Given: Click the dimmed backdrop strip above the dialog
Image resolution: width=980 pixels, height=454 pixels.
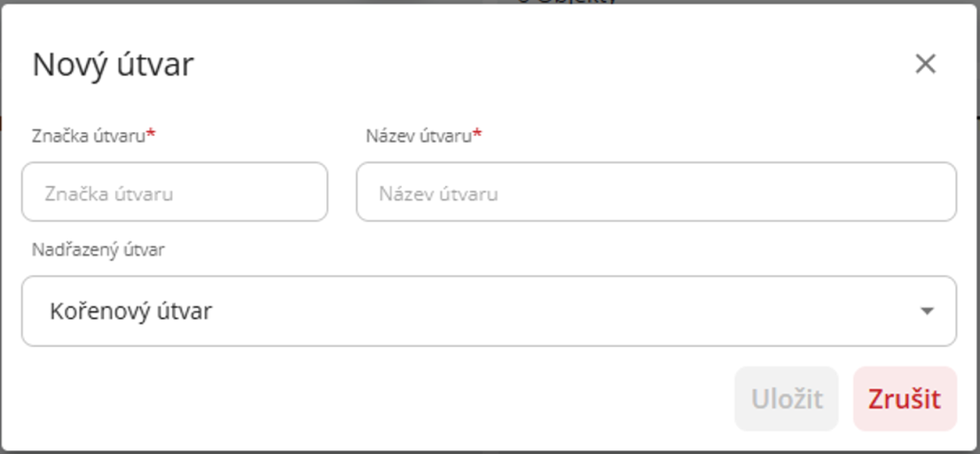Looking at the screenshot, I should [191, 2].
